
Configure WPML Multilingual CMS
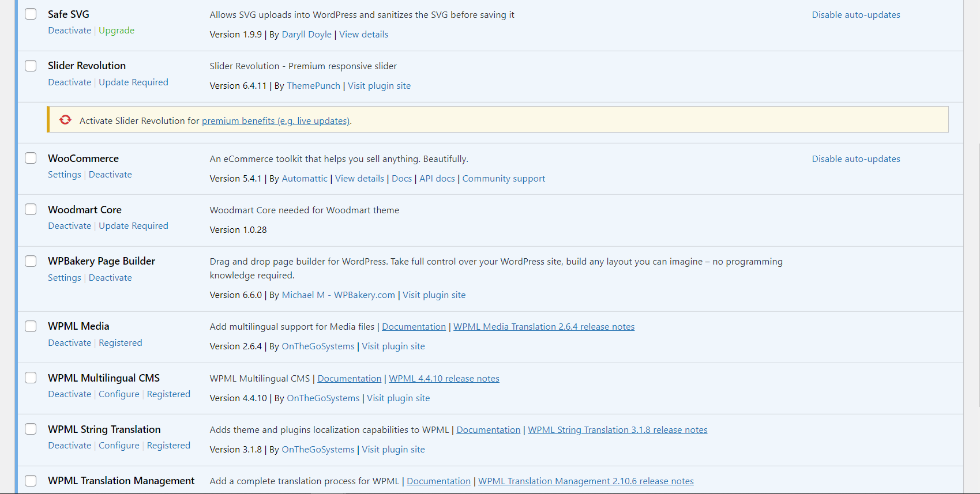[119, 394]
